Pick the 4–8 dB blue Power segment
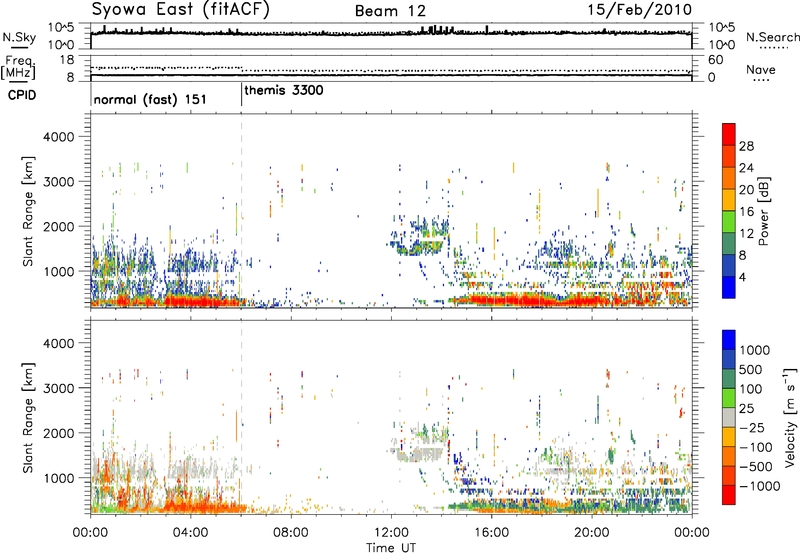This screenshot has width=800, height=554. [729, 266]
